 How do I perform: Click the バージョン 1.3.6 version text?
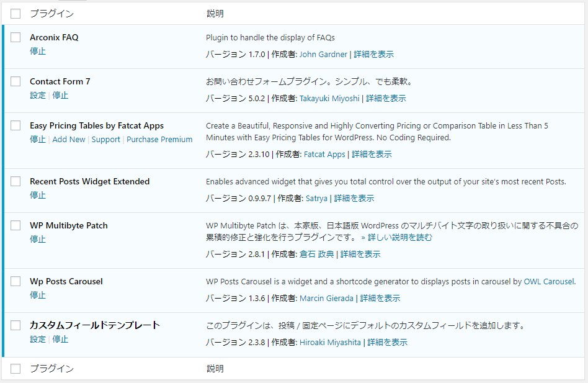[236, 298]
